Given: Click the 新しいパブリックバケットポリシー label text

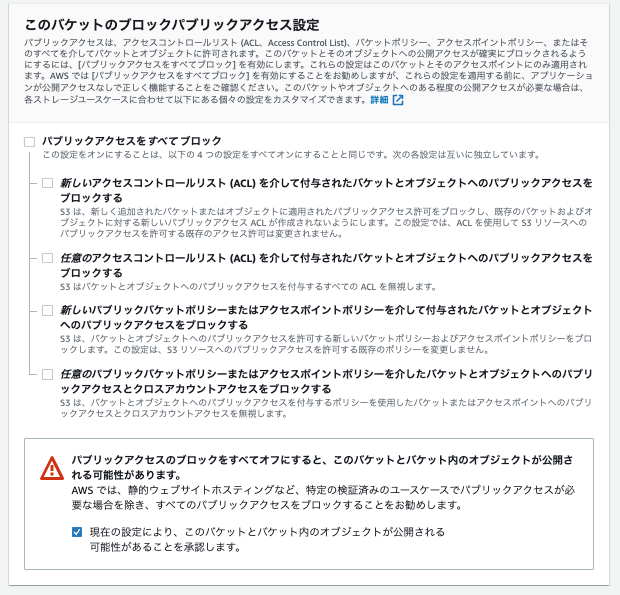Looking at the screenshot, I should coord(326,317).
